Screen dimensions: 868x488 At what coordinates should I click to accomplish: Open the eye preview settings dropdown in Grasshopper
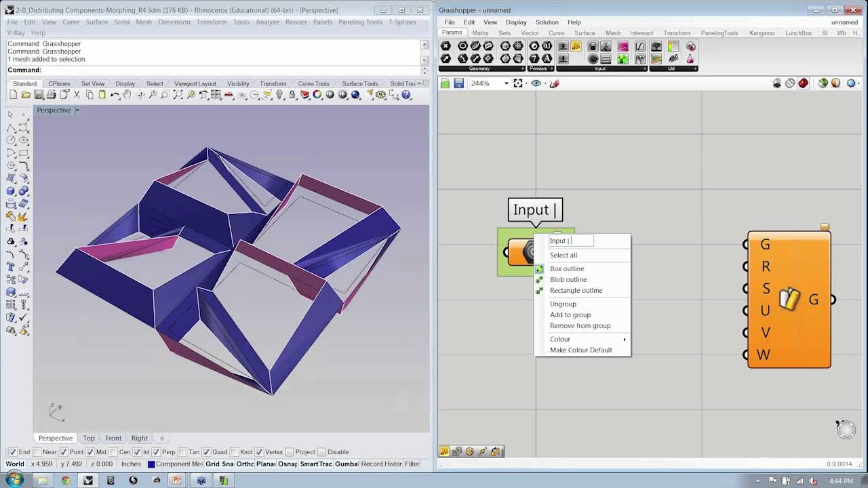point(545,83)
